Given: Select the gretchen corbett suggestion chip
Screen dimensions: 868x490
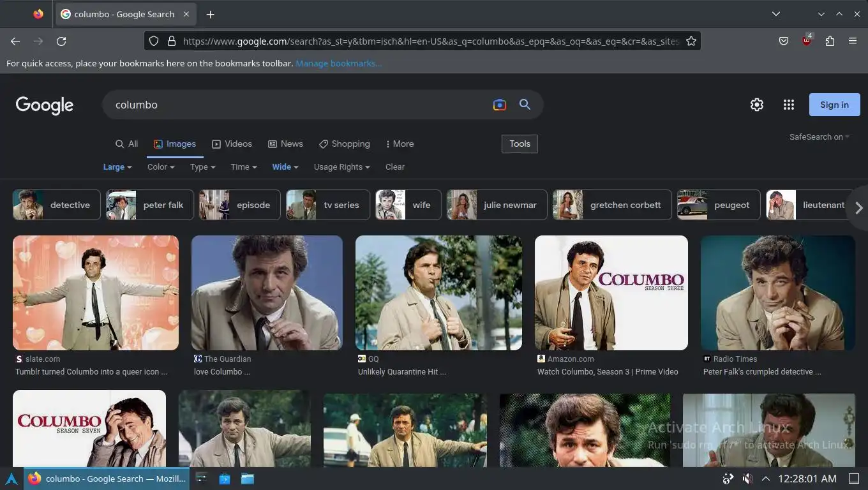Looking at the screenshot, I should click(x=613, y=205).
